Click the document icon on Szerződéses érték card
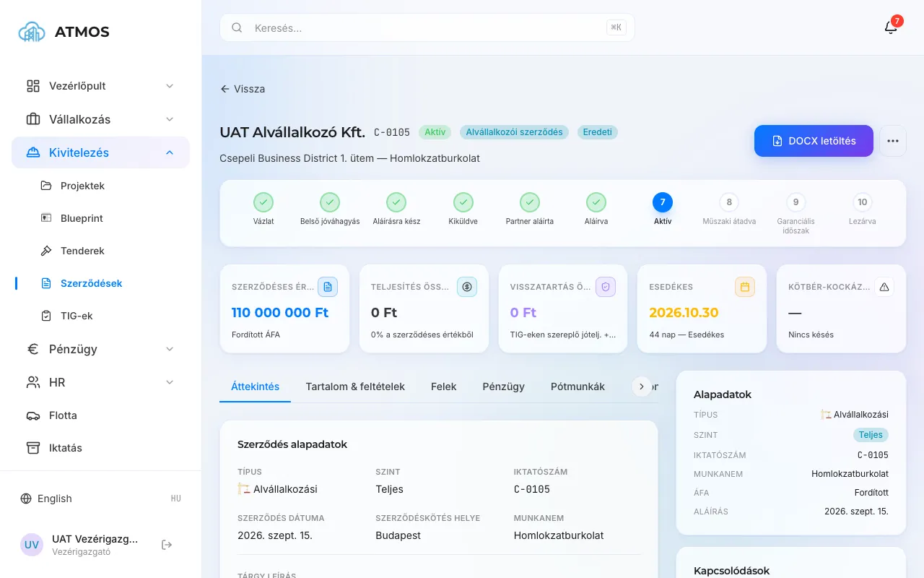This screenshot has width=924, height=578. pos(328,287)
